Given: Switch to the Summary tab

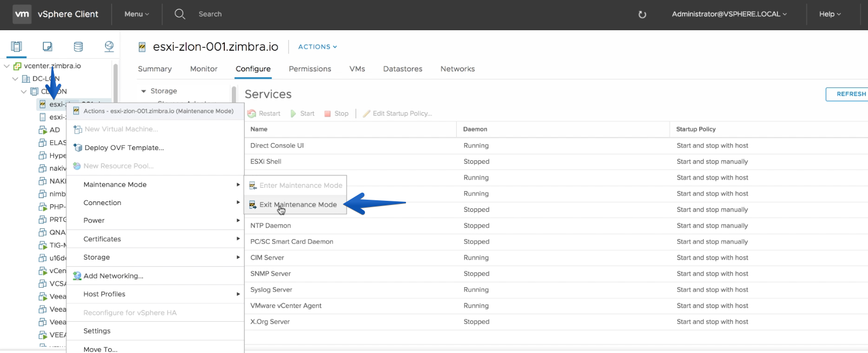Looking at the screenshot, I should click(155, 69).
